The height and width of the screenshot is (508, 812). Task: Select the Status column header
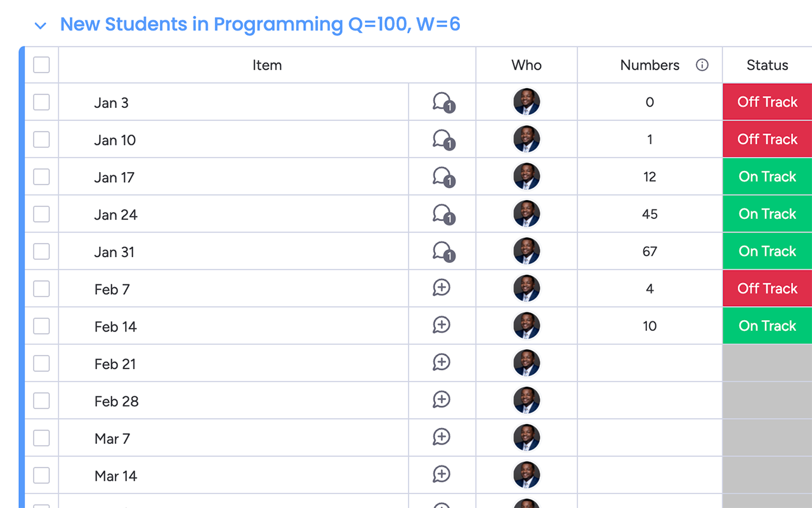[x=768, y=65]
